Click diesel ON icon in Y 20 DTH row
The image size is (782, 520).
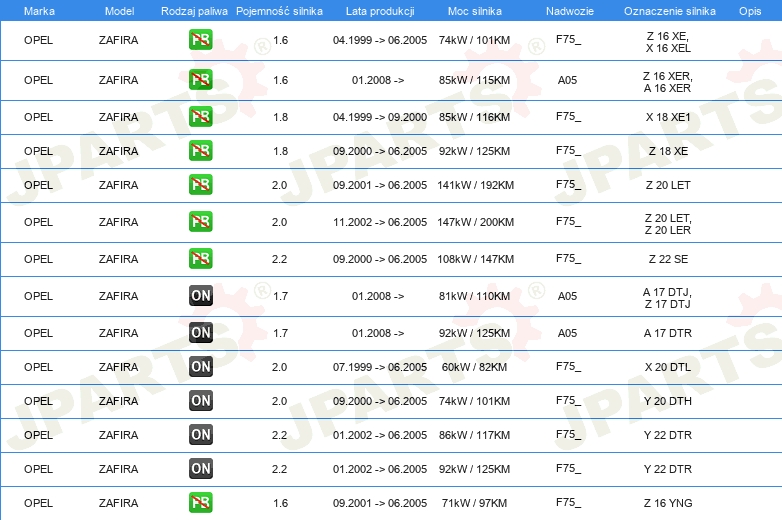point(200,400)
